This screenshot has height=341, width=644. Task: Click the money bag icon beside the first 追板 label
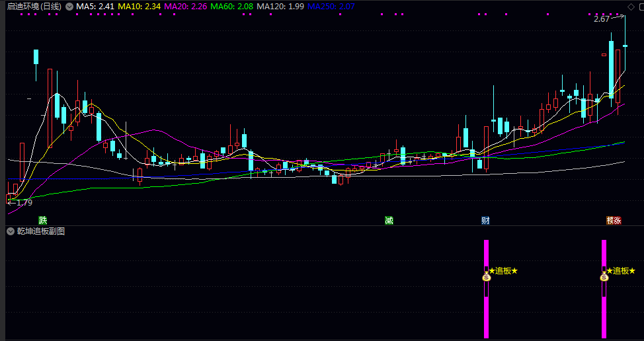tap(486, 277)
